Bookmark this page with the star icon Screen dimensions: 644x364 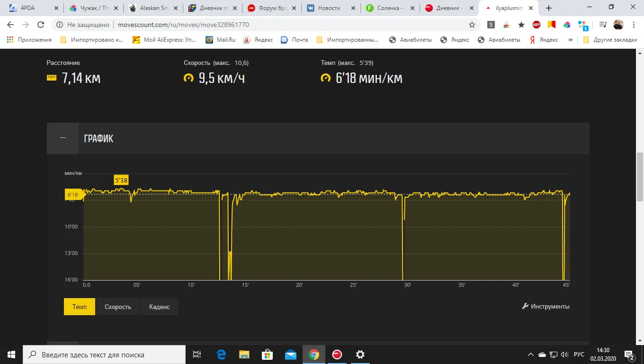point(472,25)
